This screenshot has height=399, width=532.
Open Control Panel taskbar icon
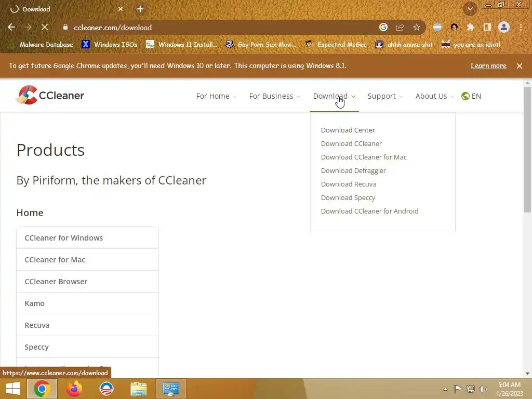pyautogui.click(x=171, y=389)
